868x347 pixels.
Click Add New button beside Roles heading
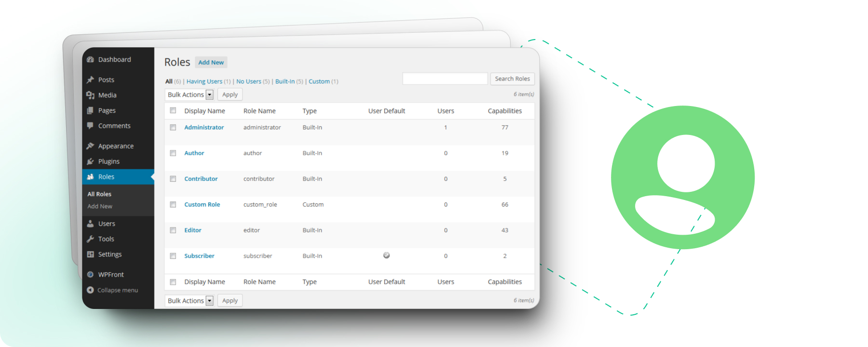[211, 63]
